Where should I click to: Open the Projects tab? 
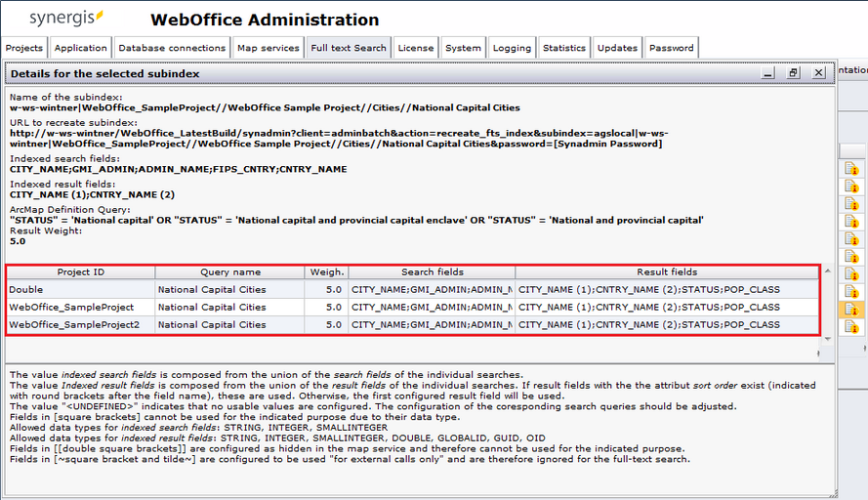click(23, 48)
